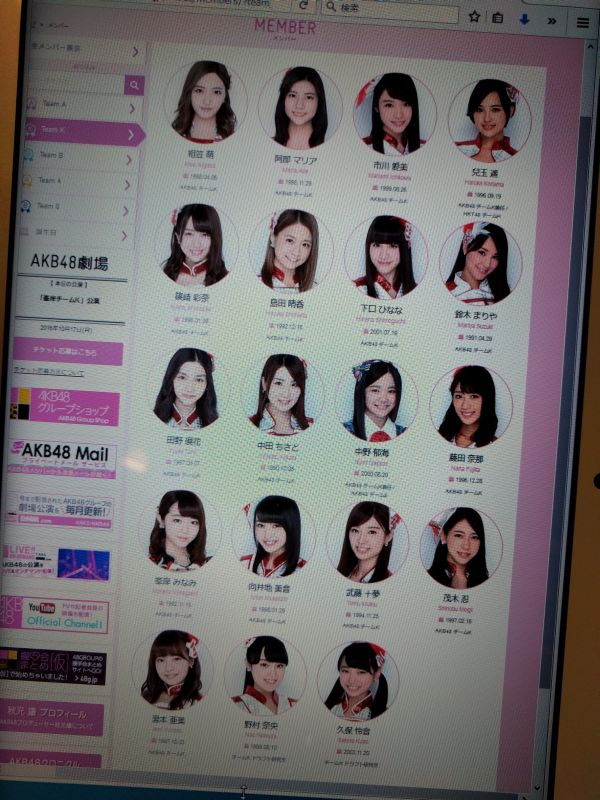Viewport: 600px width, 800px height.
Task: Click the Team B icon in the sidebar
Action: tap(29, 155)
